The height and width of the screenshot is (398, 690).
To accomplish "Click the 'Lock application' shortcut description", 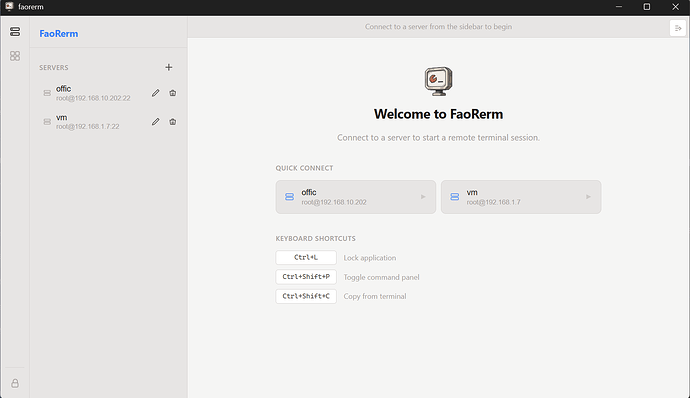I will click(370, 258).
